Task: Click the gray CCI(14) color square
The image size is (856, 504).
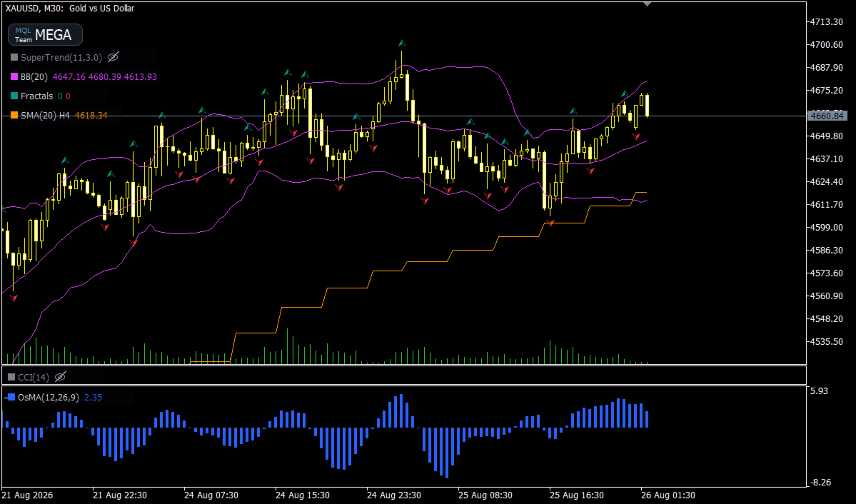Action: 11,377
